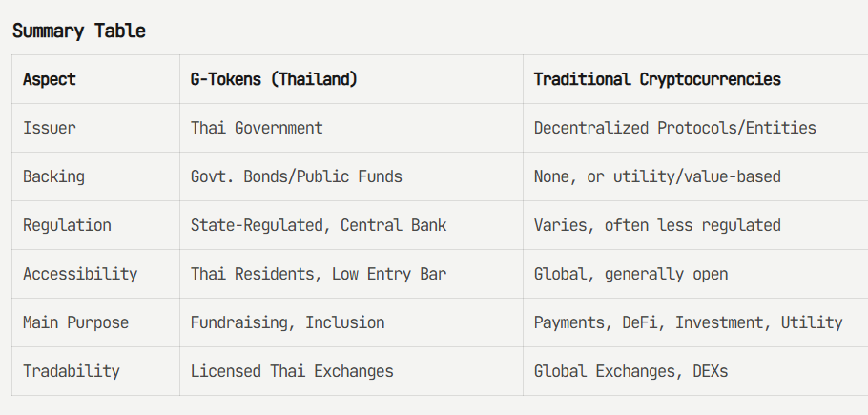This screenshot has height=415, width=868.
Task: Click the Licensed Thai Exchanges cell
Action: coord(292,371)
